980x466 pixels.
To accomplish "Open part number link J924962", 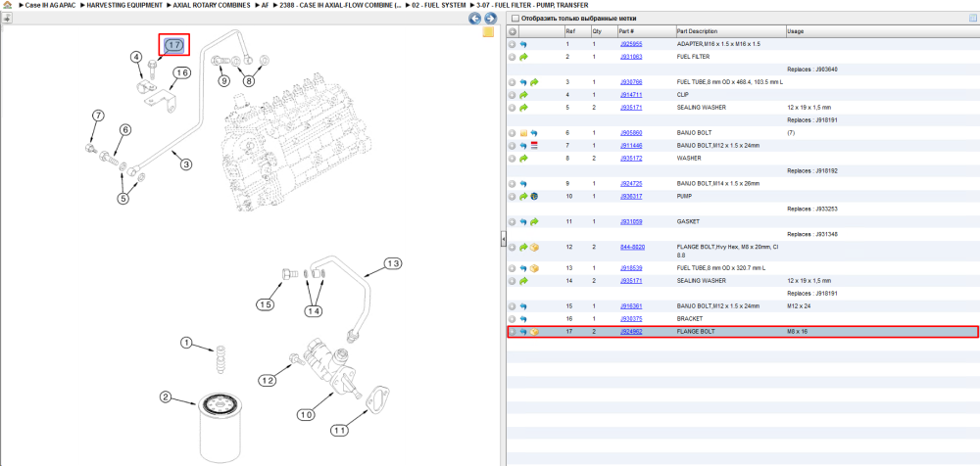I will pyautogui.click(x=630, y=332).
